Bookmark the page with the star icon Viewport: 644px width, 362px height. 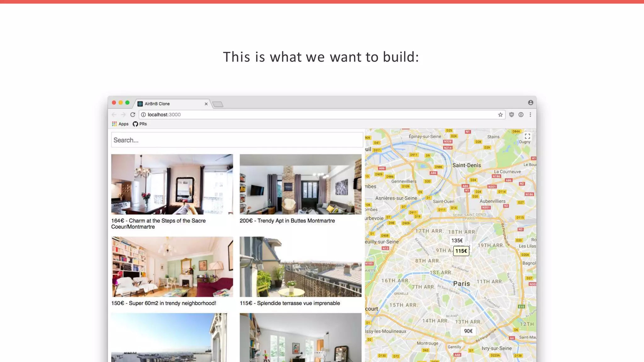click(x=500, y=115)
